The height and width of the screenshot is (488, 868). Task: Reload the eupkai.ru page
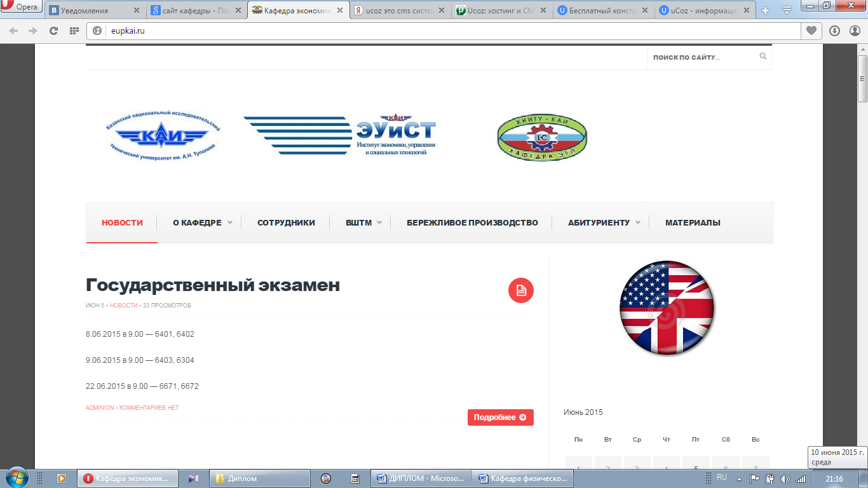coord(53,30)
